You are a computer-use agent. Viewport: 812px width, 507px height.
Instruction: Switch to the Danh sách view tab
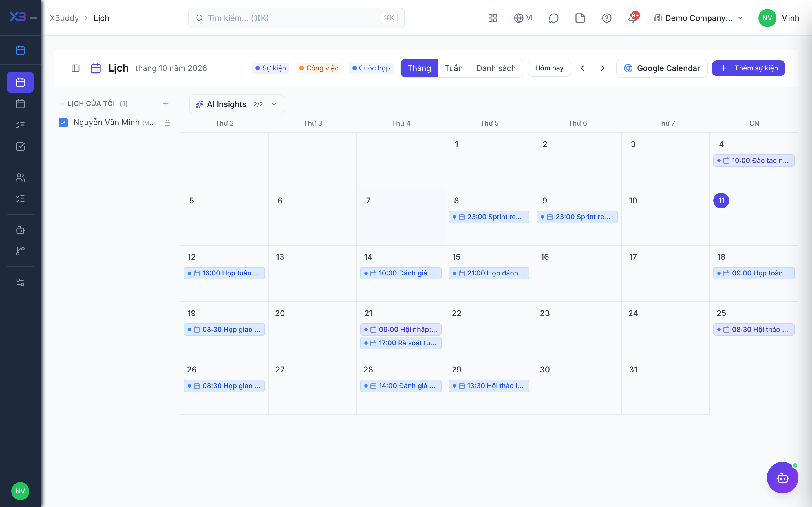pos(496,68)
